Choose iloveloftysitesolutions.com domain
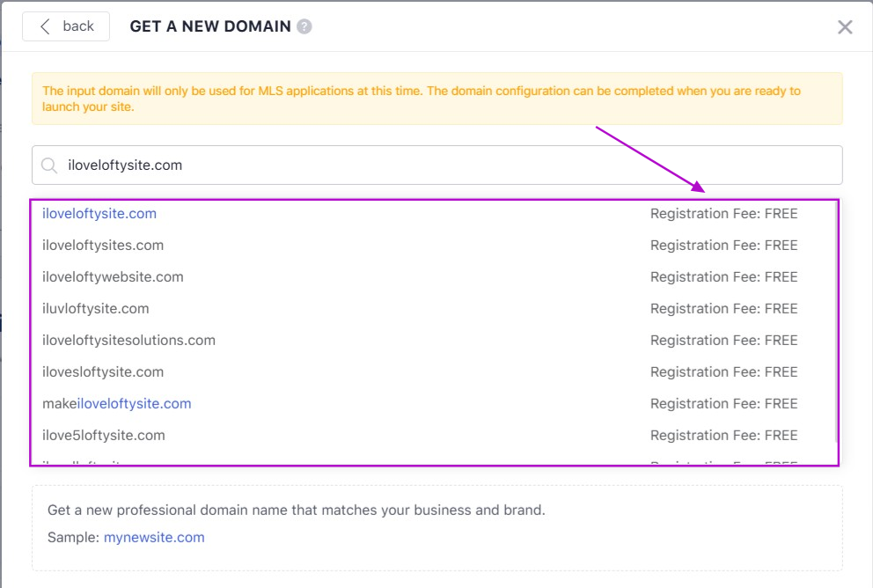 tap(128, 341)
